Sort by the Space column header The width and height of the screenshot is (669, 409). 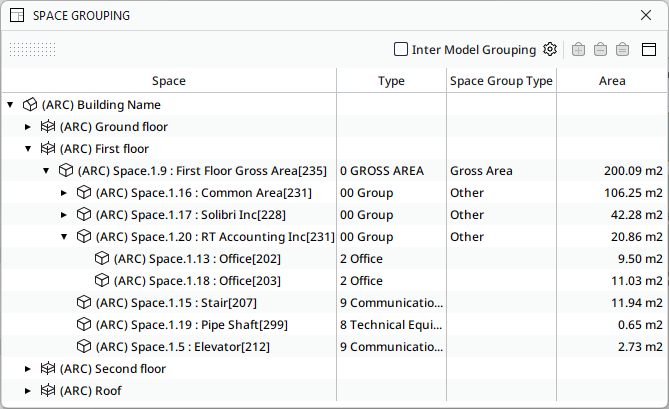click(x=169, y=81)
